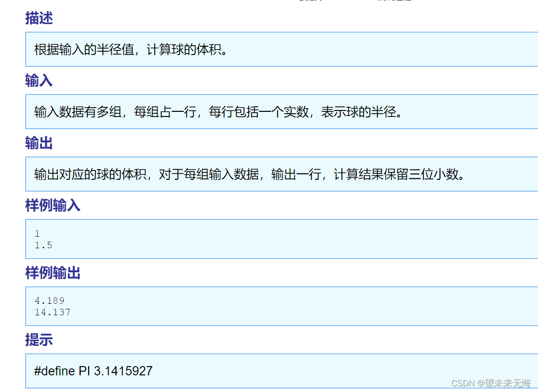Image resolution: width=538 pixels, height=392 pixels.
Task: Click the 样例输出 heading
Action: [x=52, y=273]
